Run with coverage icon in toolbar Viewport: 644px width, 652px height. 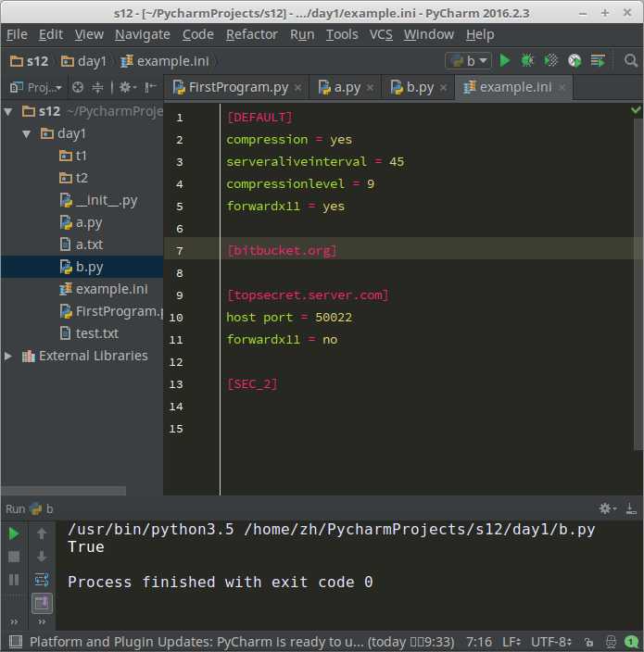550,61
